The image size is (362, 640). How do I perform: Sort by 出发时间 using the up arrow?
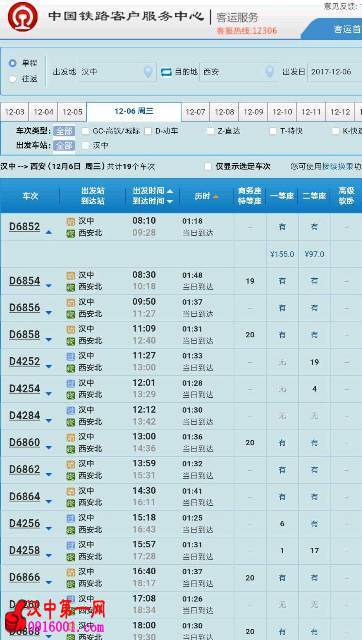170,191
